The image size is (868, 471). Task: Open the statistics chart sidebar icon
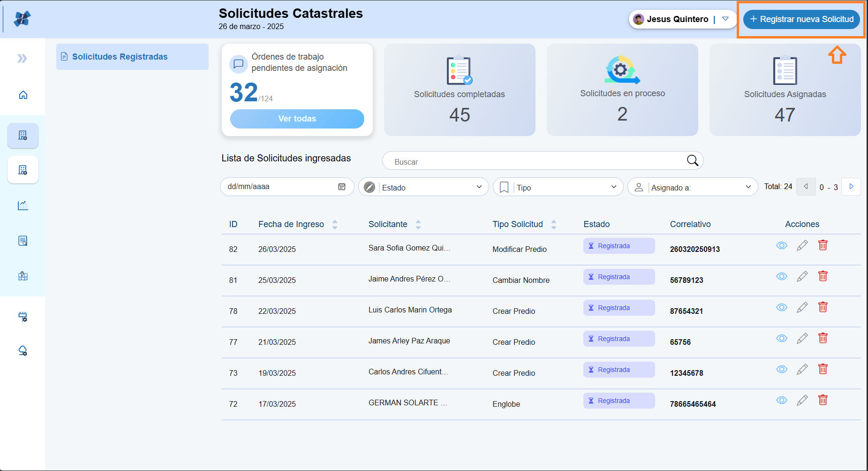coord(23,205)
